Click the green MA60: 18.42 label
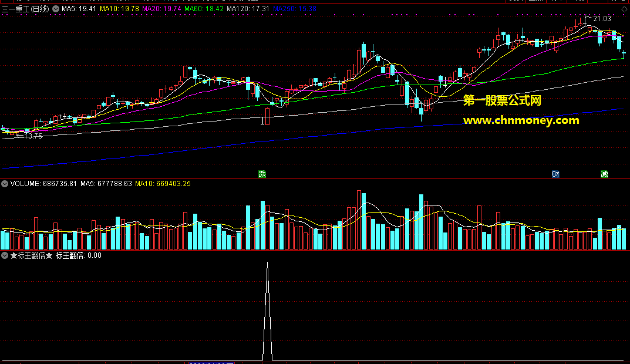This screenshot has width=630, height=364. coord(204,8)
